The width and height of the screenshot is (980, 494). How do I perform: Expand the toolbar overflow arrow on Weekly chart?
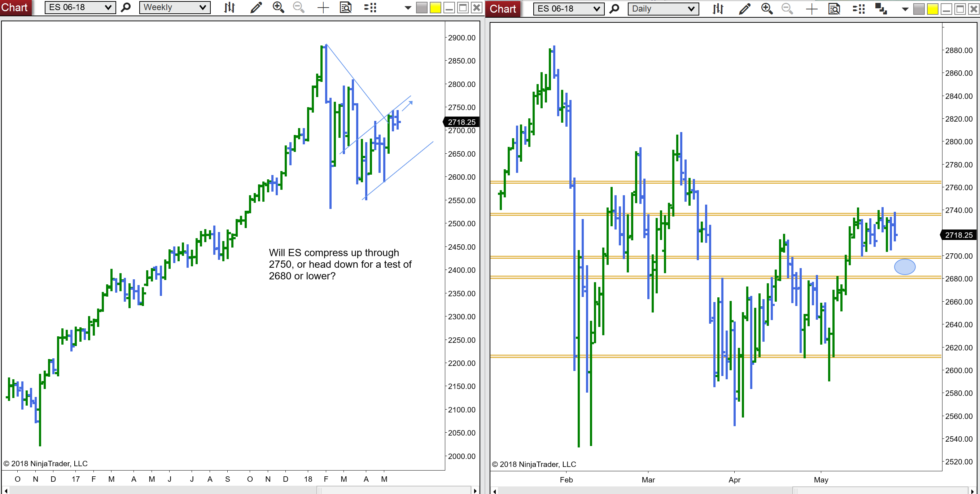coord(408,8)
